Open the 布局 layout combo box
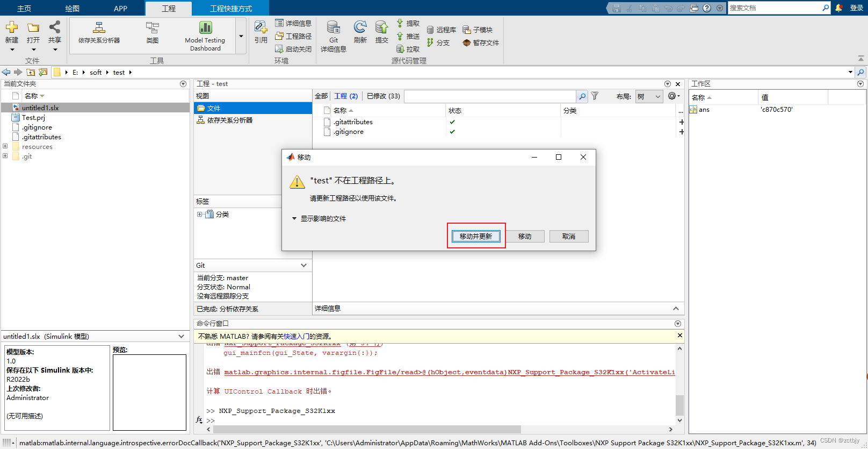The height and width of the screenshot is (449, 868). pyautogui.click(x=649, y=96)
